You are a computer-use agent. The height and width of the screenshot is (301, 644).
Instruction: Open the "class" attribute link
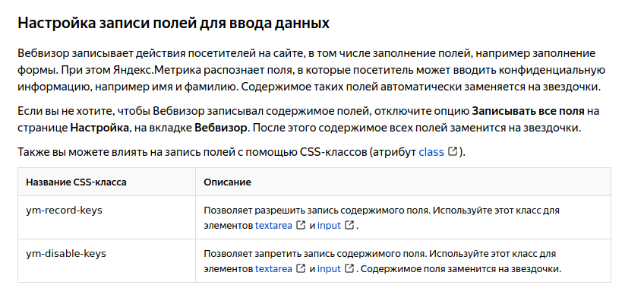pyautogui.click(x=431, y=152)
